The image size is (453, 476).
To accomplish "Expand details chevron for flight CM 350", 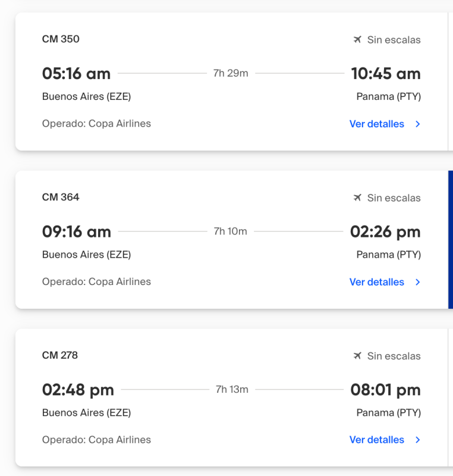I will 418,124.
